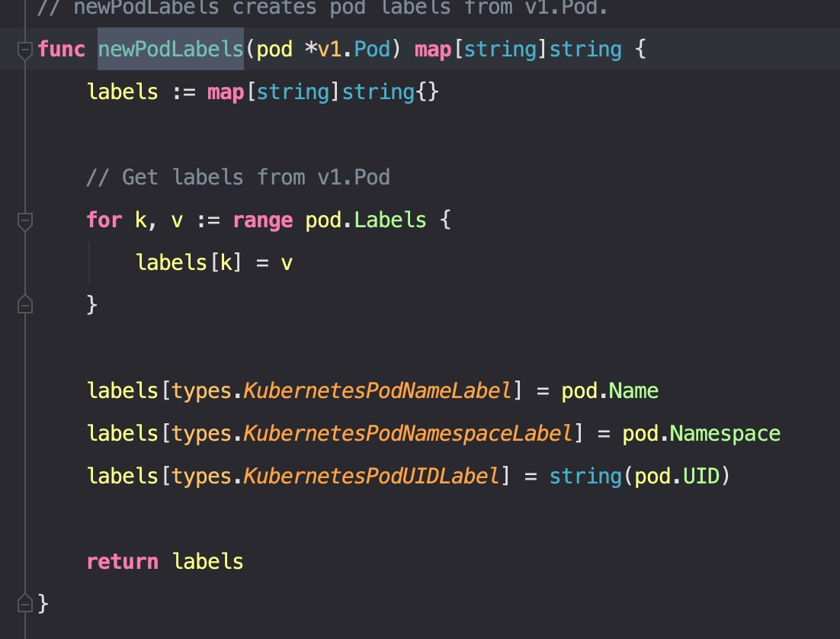Click the return type map keyword
Screen dimensions: 840x639
pyautogui.click(x=433, y=50)
